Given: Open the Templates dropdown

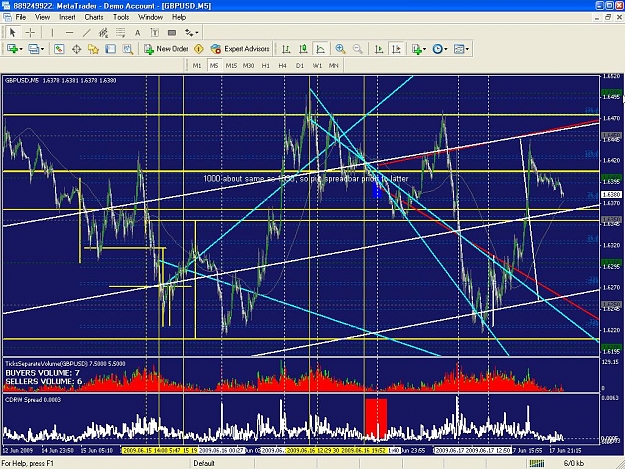Looking at the screenshot, I should click(x=467, y=49).
